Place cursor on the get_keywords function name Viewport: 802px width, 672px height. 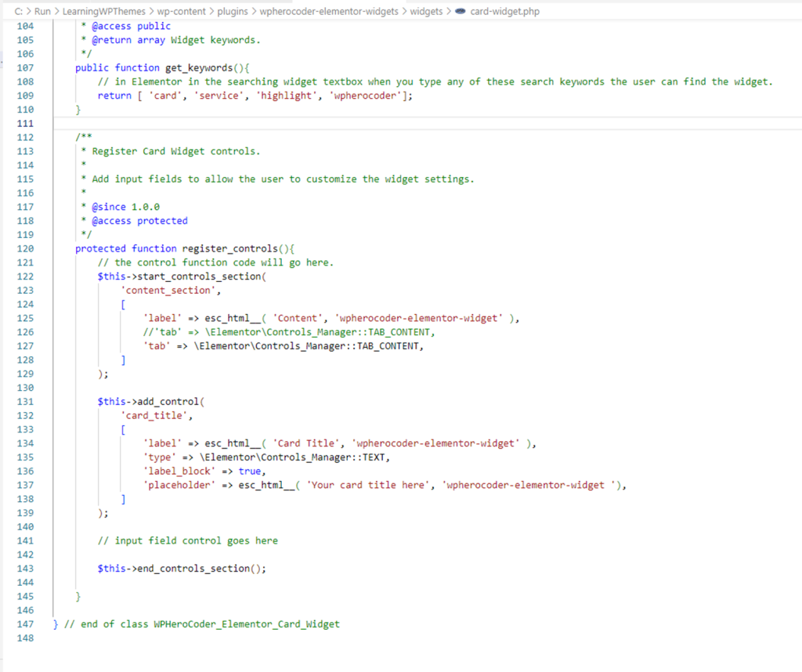[199, 68]
